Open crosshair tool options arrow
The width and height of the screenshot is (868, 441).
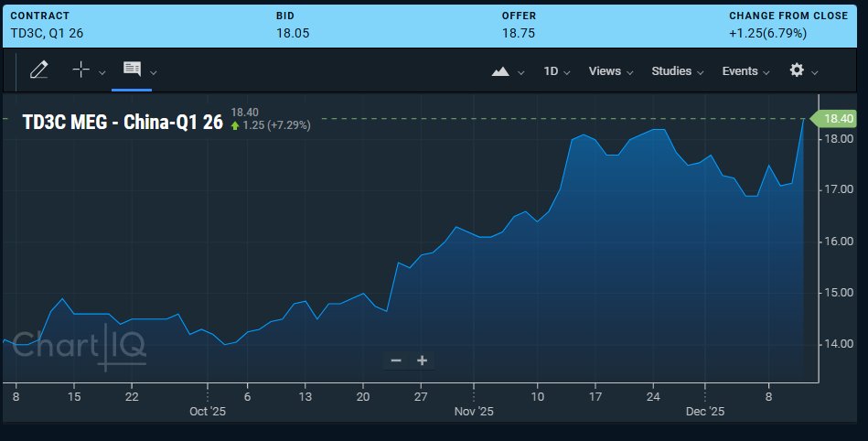[x=102, y=72]
